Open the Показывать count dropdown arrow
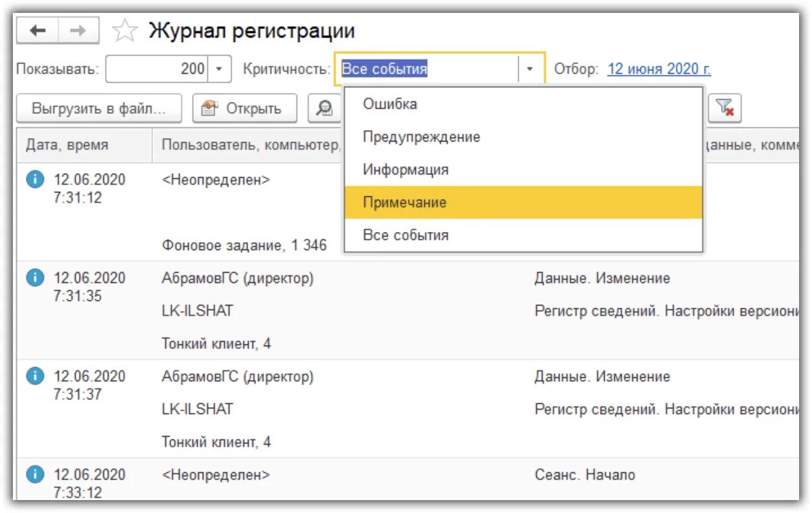 220,68
